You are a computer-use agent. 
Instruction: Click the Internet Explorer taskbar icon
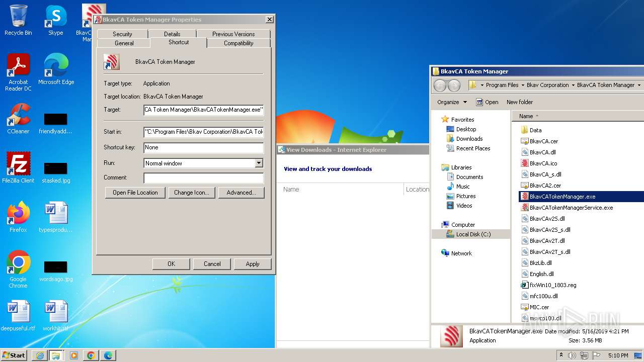pos(40,355)
